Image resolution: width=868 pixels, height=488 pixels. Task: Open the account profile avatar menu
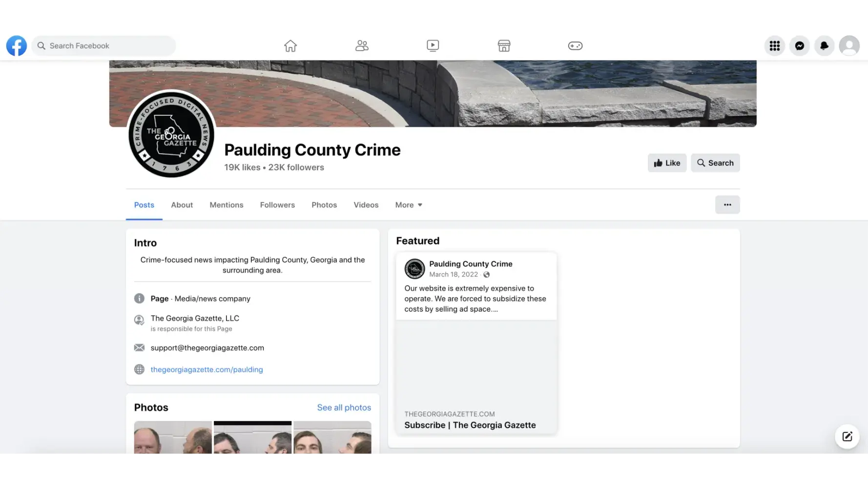(x=849, y=46)
